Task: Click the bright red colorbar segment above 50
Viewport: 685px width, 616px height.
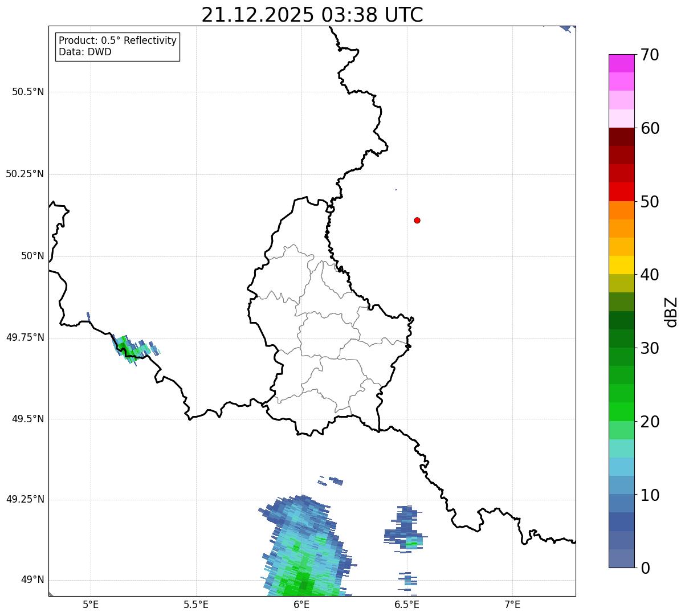Action: point(621,192)
